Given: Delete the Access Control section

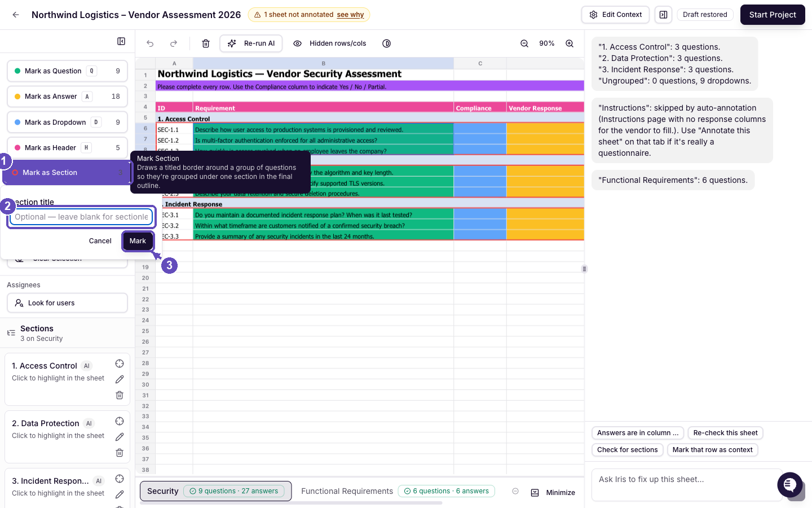Looking at the screenshot, I should click(x=120, y=395).
